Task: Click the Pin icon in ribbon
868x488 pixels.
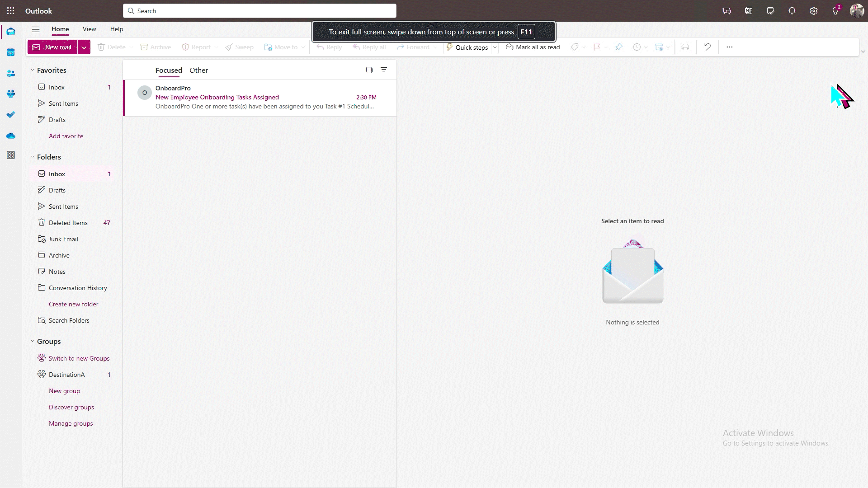Action: pyautogui.click(x=619, y=47)
